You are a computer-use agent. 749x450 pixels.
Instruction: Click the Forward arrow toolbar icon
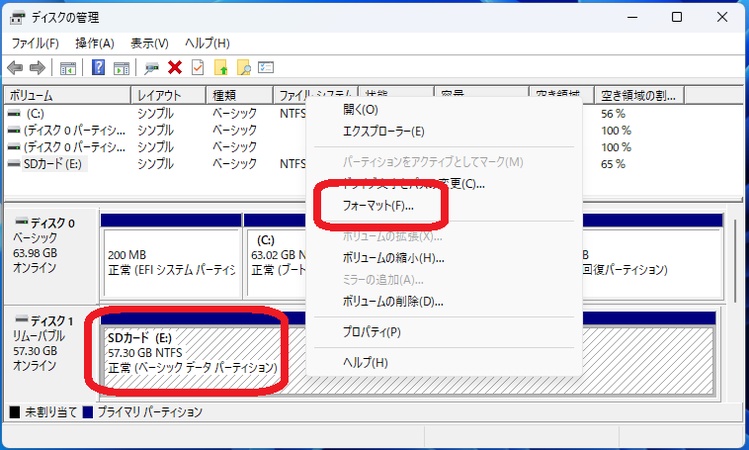[37, 68]
